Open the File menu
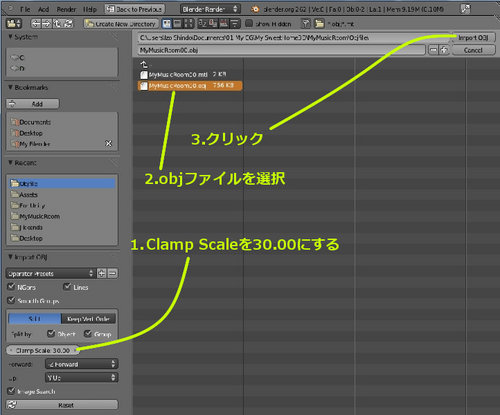Image resolution: width=500 pixels, height=415 pixels. (x=25, y=9)
